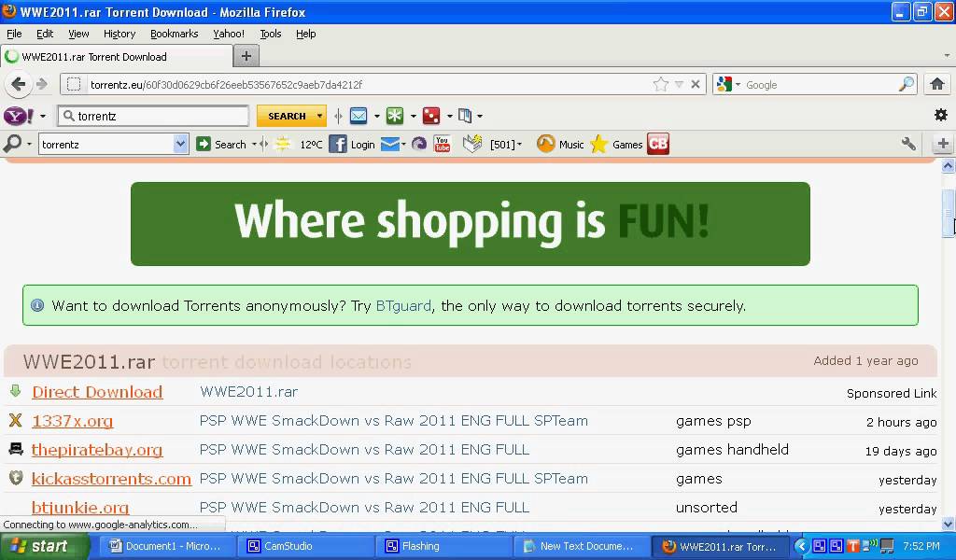Expand the green Search button dropdown arrow
This screenshot has width=956, height=560.
click(254, 145)
